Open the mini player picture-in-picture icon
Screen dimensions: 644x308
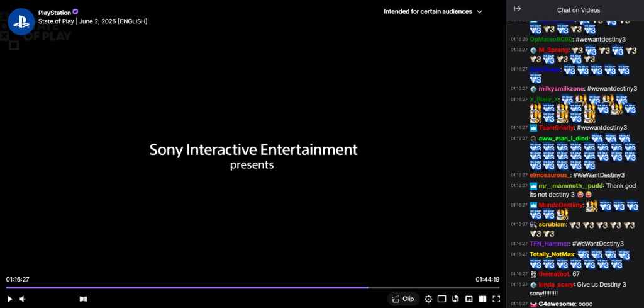[469, 299]
